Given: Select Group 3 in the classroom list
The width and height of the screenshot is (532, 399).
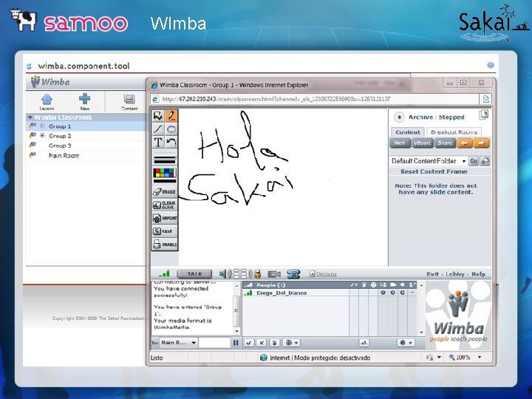Looking at the screenshot, I should pos(60,146).
